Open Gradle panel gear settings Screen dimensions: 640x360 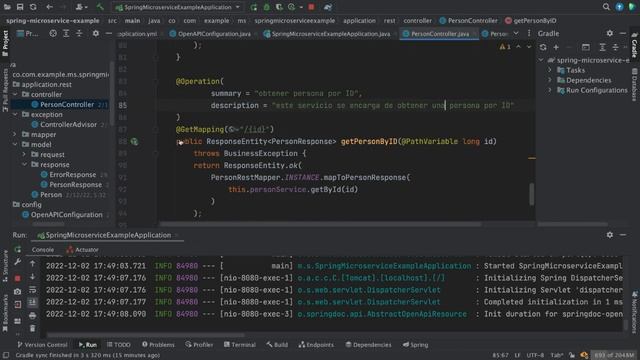609,33
